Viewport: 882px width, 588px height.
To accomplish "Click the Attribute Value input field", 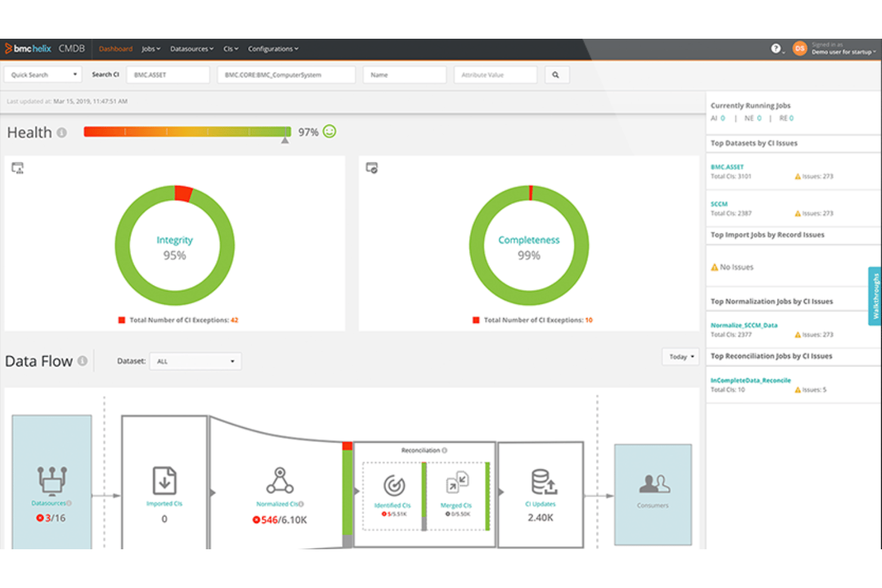I will click(496, 75).
